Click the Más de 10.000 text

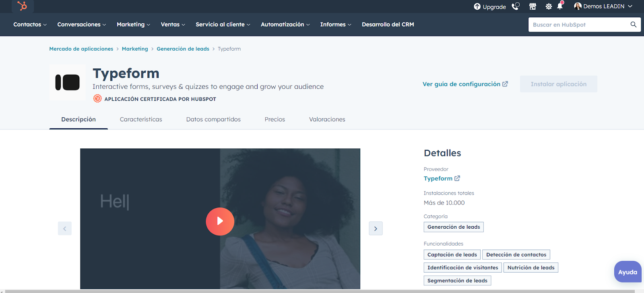point(444,203)
